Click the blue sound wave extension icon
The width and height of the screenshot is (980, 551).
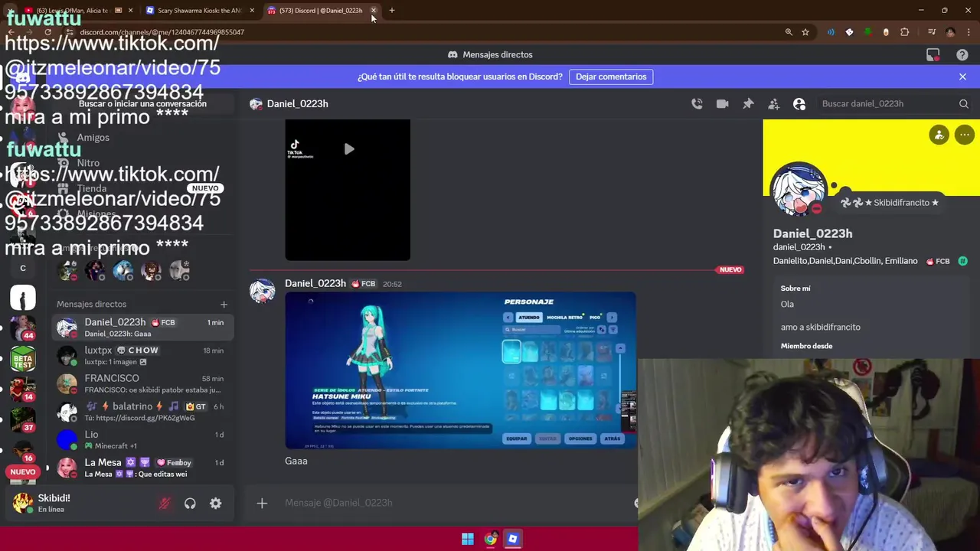pos(831,32)
